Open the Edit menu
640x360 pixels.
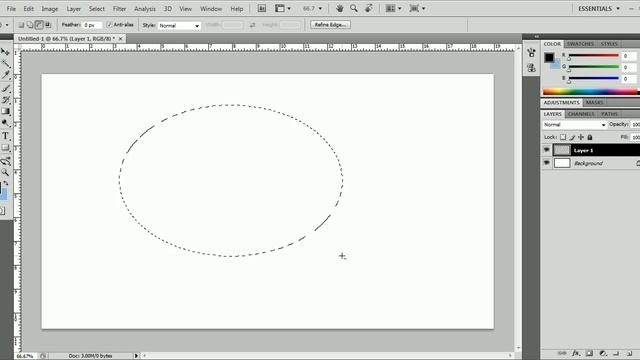coord(28,9)
